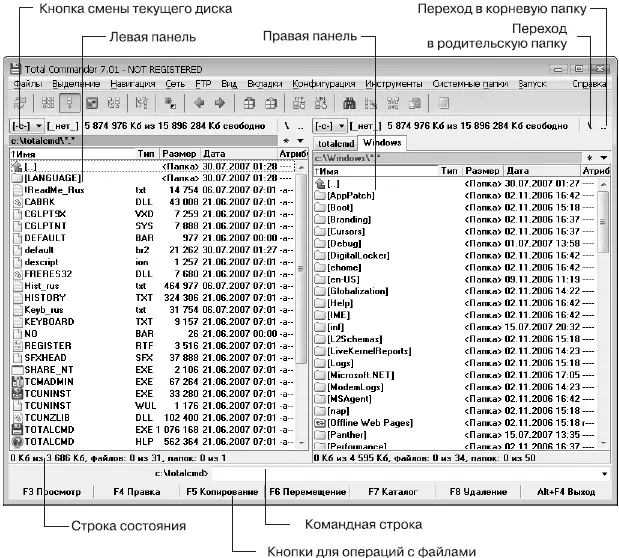Click F5 Копирование button
Viewport: 619px width, 558px height.
click(222, 492)
